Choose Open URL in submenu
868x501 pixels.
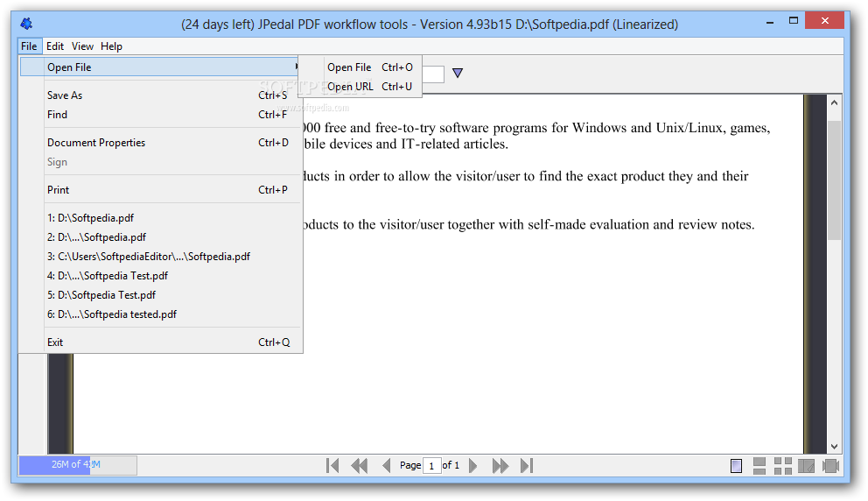tap(370, 87)
